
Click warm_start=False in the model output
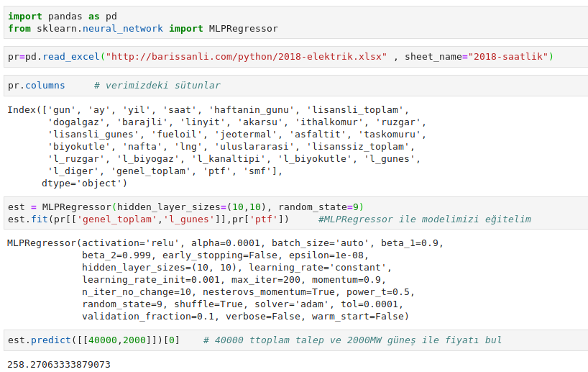(x=359, y=317)
